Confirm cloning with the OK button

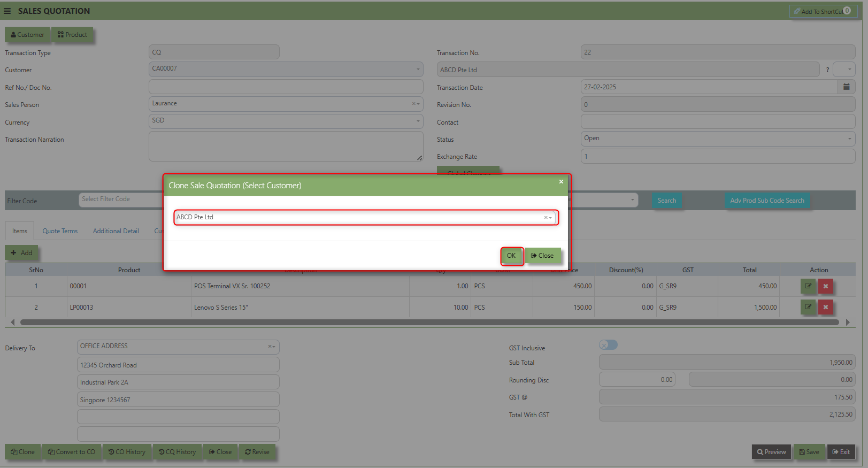tap(511, 256)
